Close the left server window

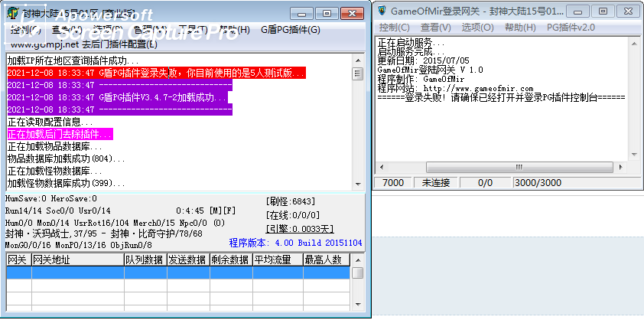tap(352, 14)
